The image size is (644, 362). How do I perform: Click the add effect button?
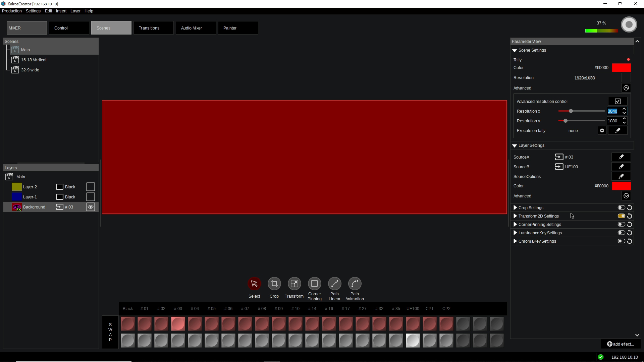click(621, 344)
